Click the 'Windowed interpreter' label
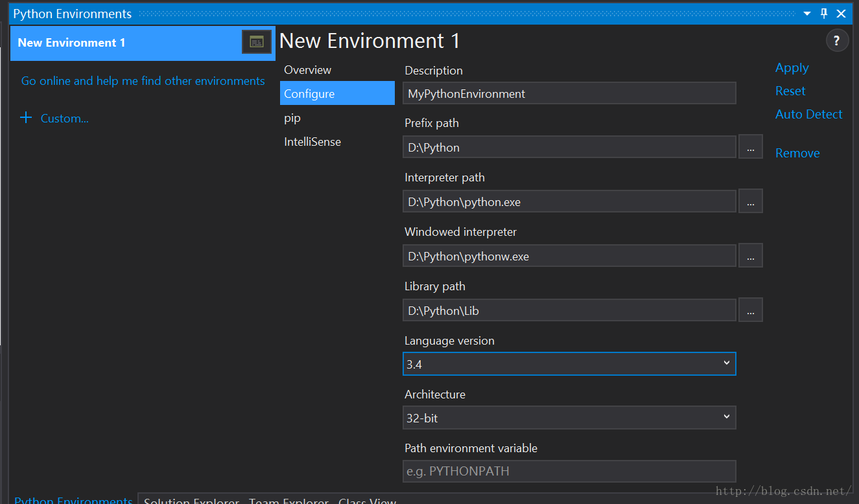This screenshot has height=504, width=859. pos(461,232)
